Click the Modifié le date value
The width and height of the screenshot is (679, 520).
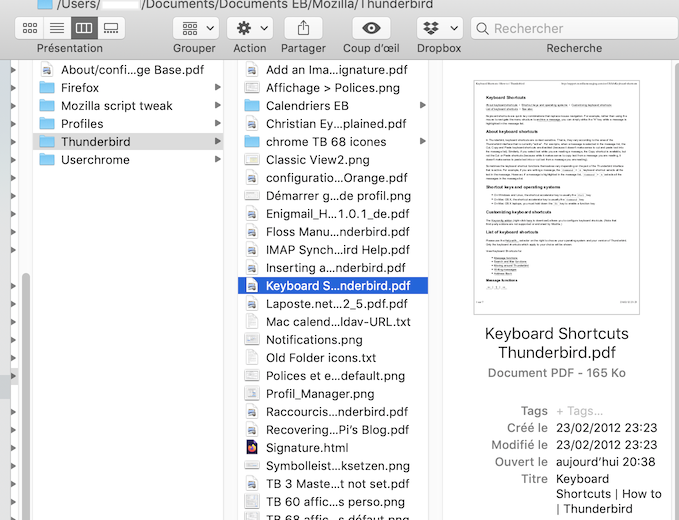point(607,445)
